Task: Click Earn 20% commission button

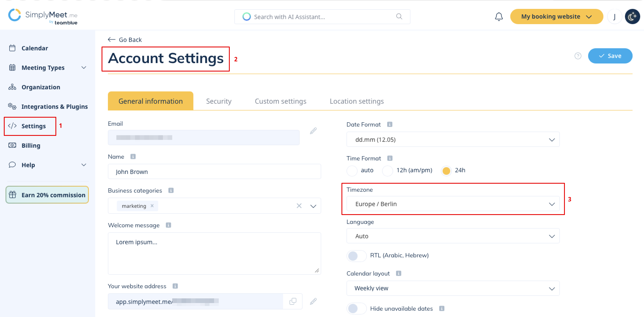Action: (47, 194)
